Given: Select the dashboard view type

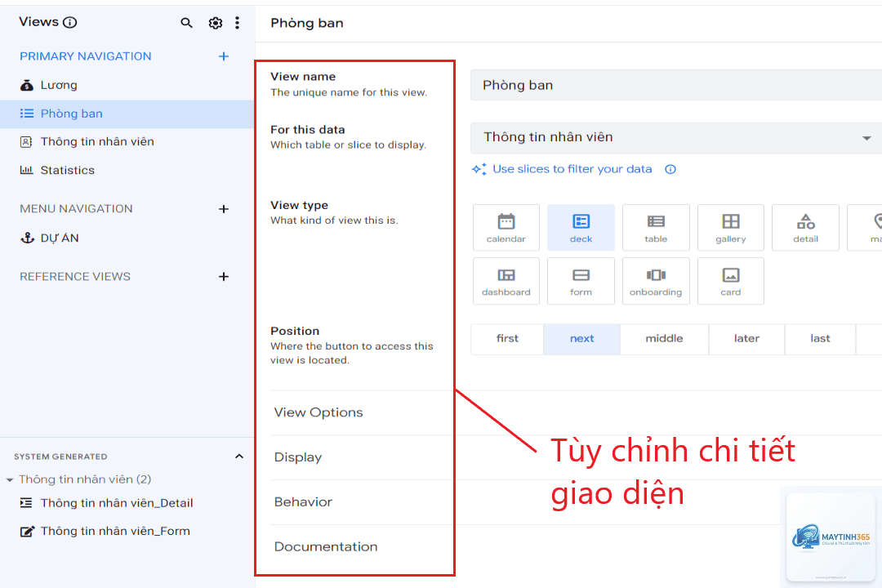Looking at the screenshot, I should pyautogui.click(x=506, y=281).
